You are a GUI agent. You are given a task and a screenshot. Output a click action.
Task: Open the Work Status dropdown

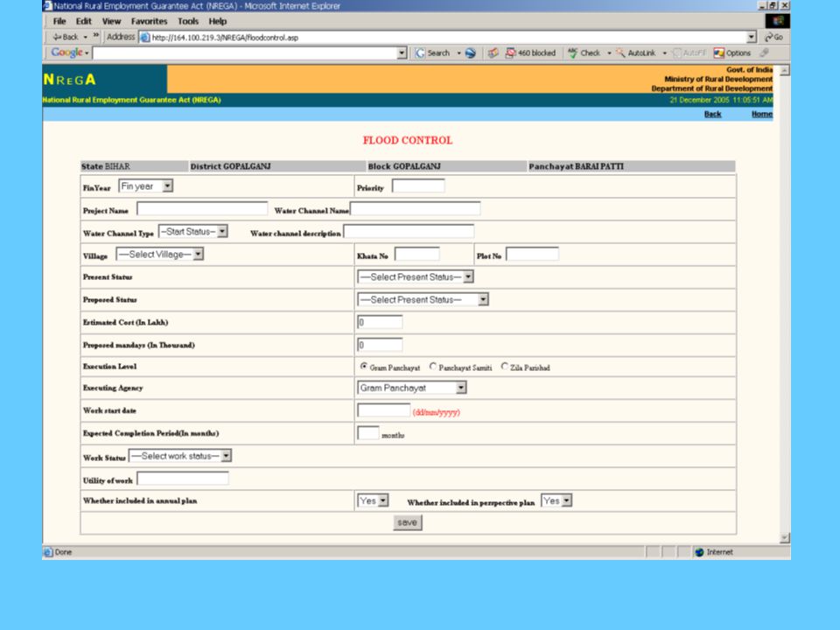coord(180,456)
